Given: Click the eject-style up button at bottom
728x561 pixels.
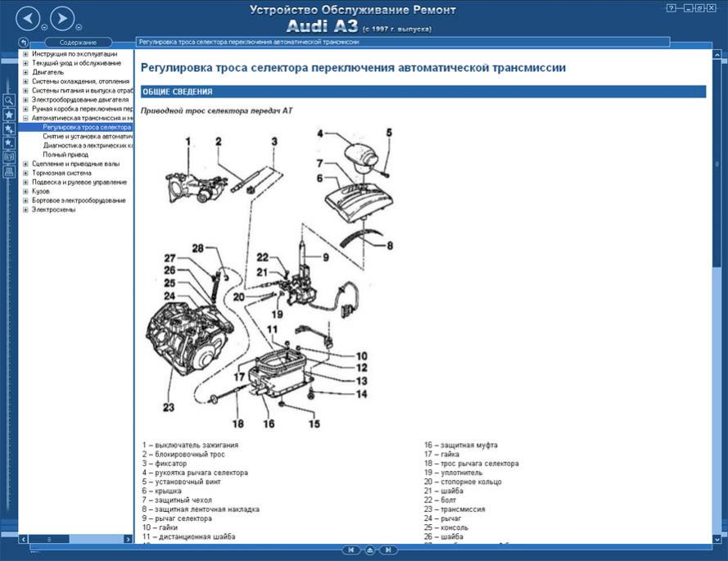Looking at the screenshot, I should (370, 550).
